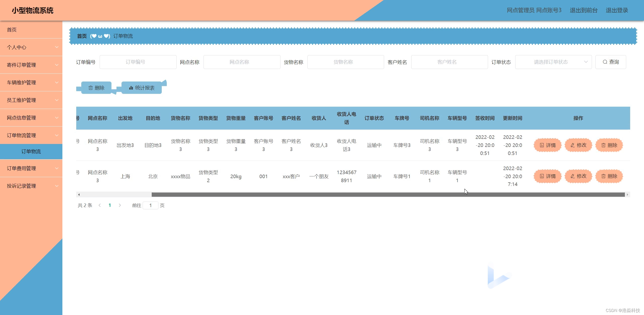Go to next page with the pagination arrow
The image size is (644, 315).
[x=120, y=205]
